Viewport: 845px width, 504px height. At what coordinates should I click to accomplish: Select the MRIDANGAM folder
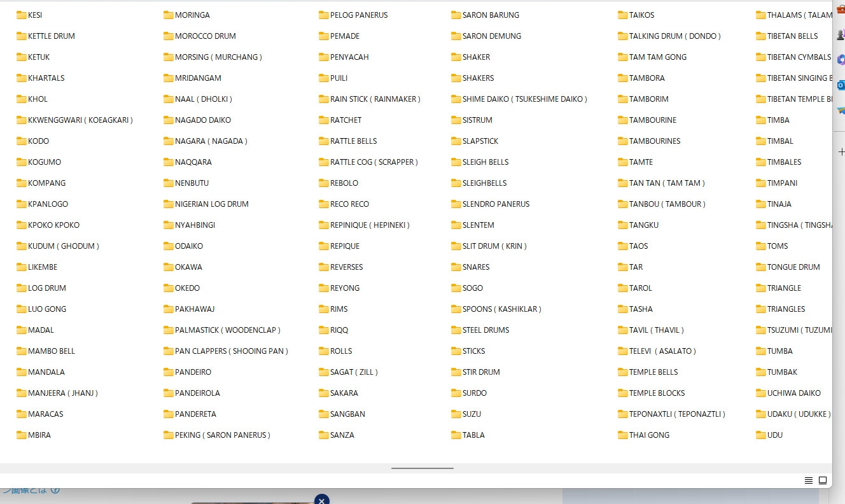tap(193, 78)
